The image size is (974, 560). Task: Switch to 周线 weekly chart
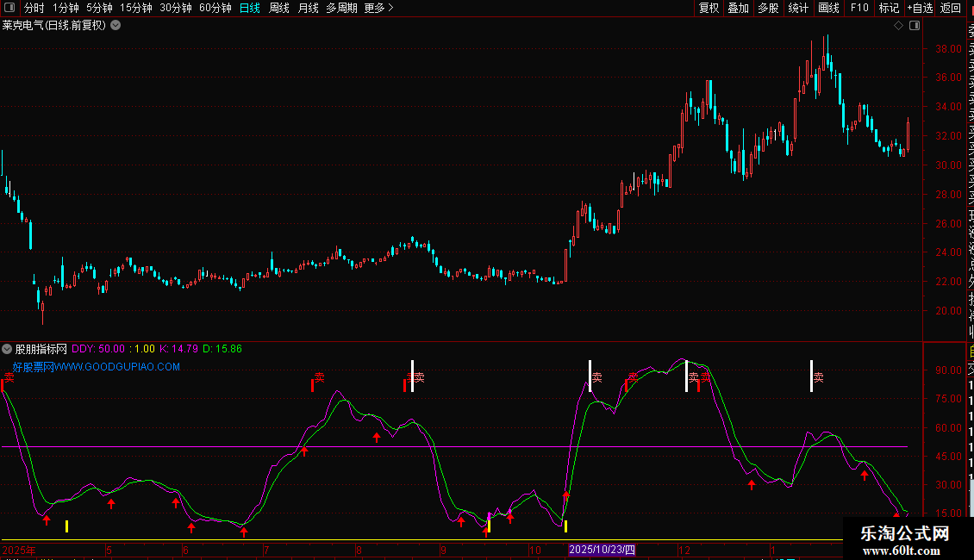point(279,8)
